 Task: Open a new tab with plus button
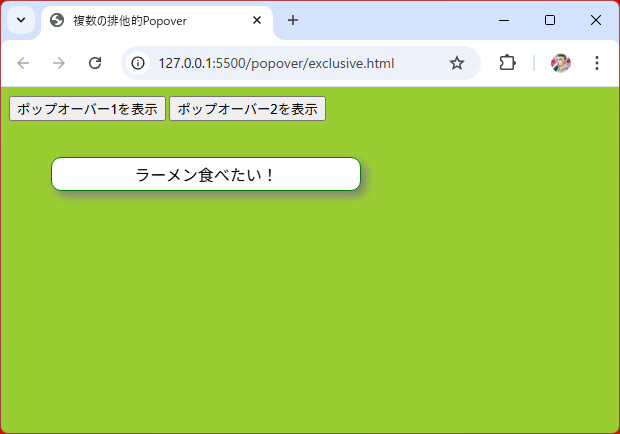(x=293, y=20)
